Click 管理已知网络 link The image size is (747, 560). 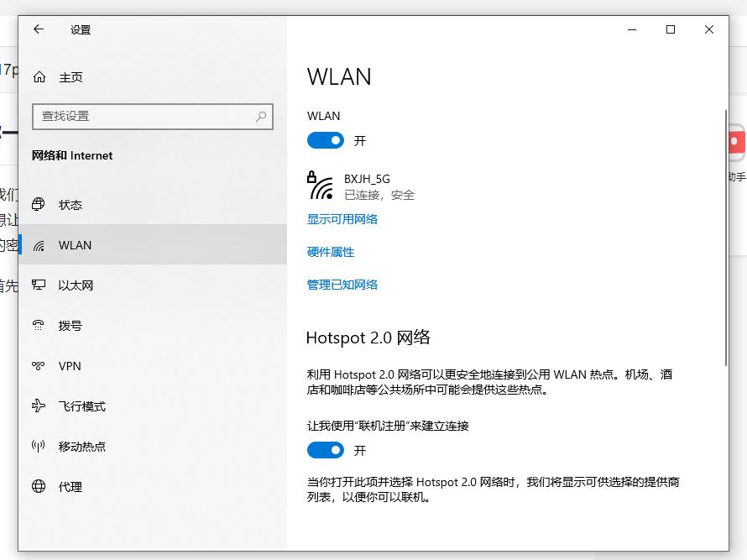point(342,285)
